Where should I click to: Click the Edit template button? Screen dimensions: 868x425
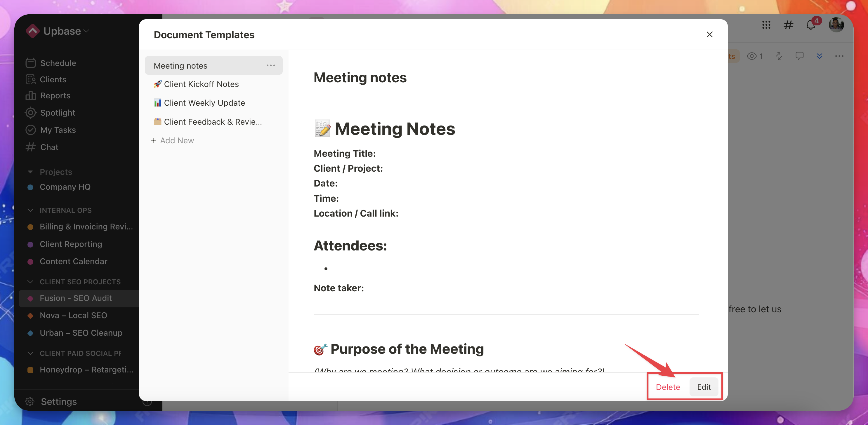pyautogui.click(x=704, y=387)
